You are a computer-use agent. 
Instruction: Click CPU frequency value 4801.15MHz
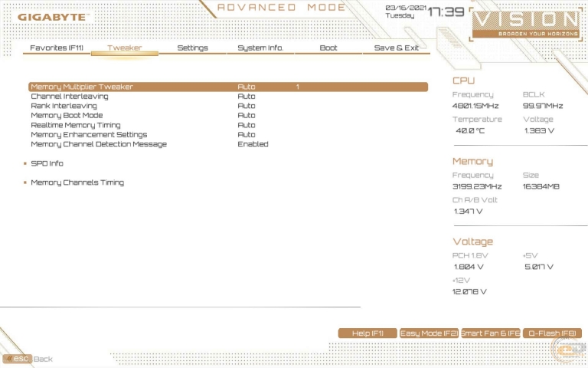tap(475, 107)
